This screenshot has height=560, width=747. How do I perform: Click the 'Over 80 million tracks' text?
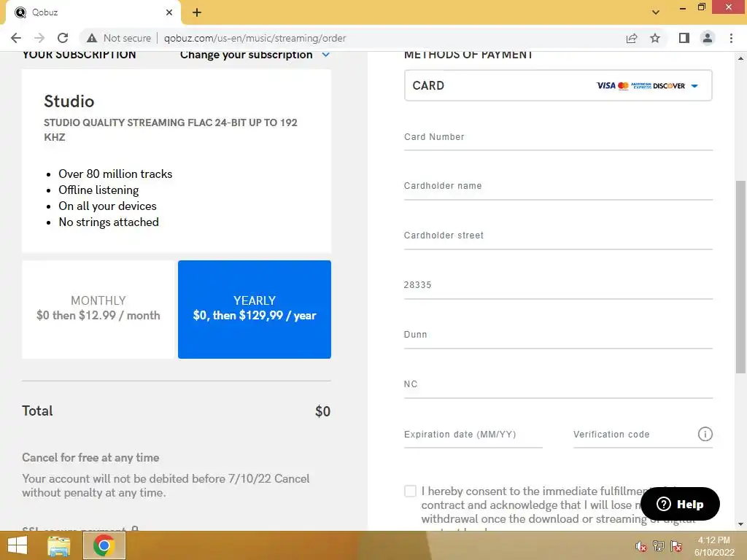tap(115, 174)
